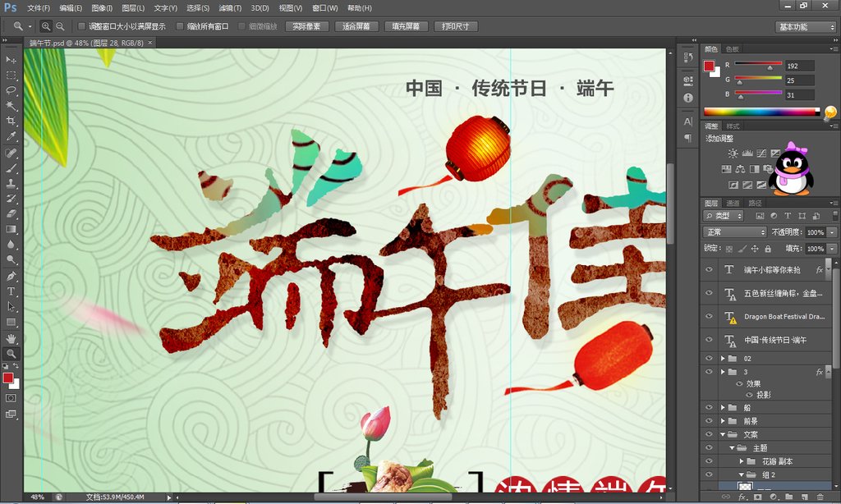Open the layer blending mode dropdown showing 正常

(734, 232)
